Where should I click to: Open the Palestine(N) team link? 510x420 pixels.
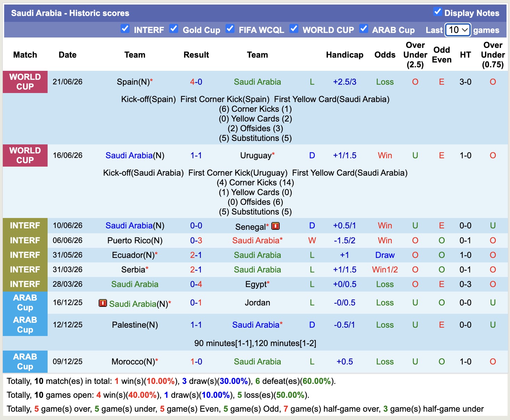135,325
